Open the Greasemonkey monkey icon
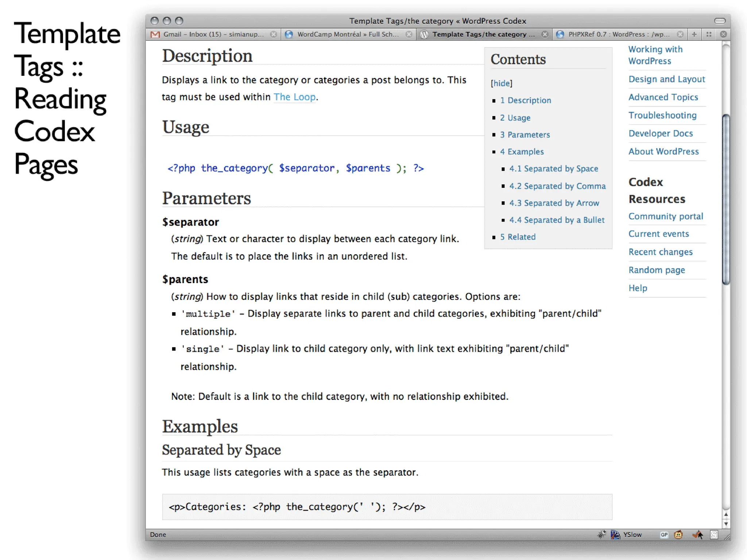 [678, 535]
